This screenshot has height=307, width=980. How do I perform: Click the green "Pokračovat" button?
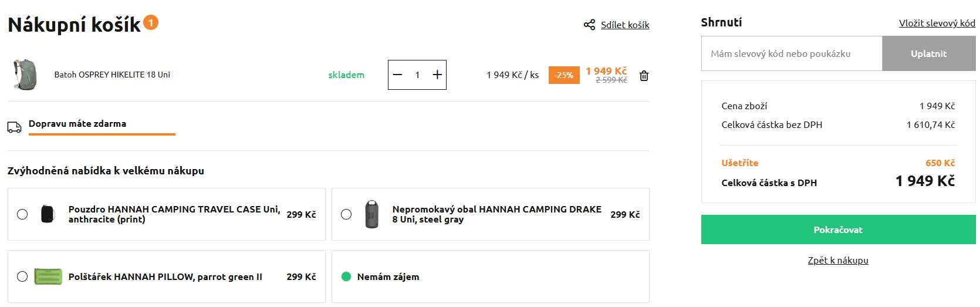click(x=838, y=230)
